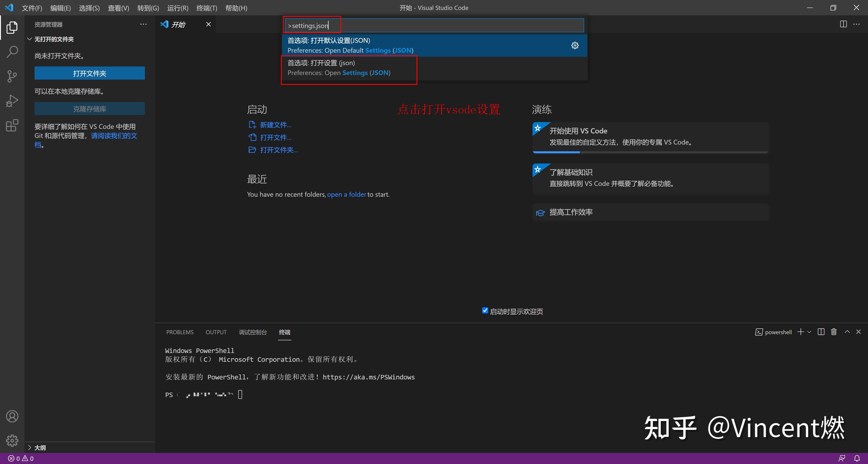The height and width of the screenshot is (464, 868).
Task: Click the open a folder link
Action: [x=346, y=194]
